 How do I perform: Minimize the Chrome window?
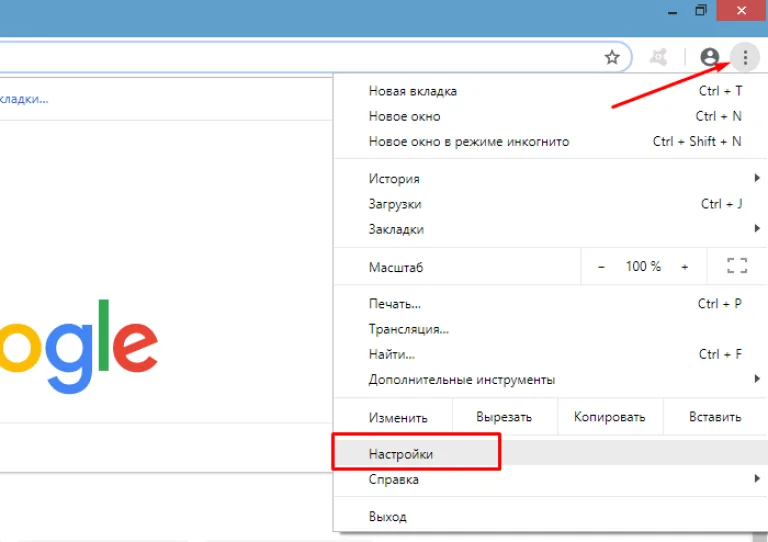pyautogui.click(x=672, y=11)
